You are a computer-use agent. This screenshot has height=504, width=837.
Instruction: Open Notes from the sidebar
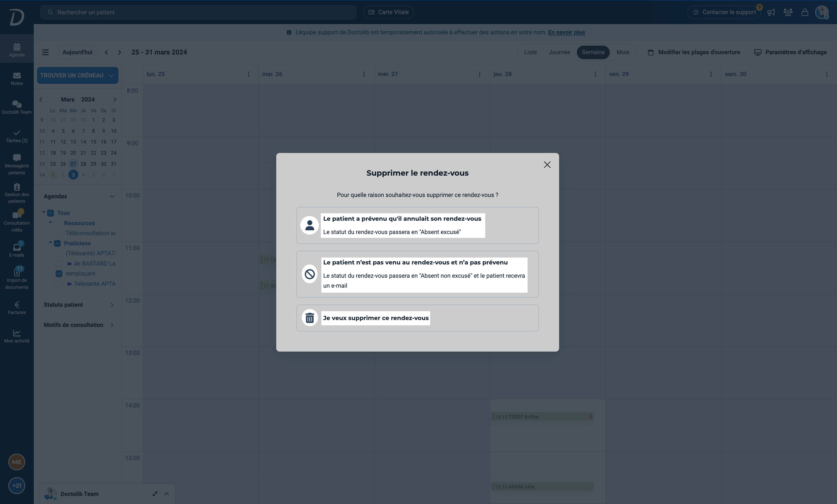coord(17,78)
